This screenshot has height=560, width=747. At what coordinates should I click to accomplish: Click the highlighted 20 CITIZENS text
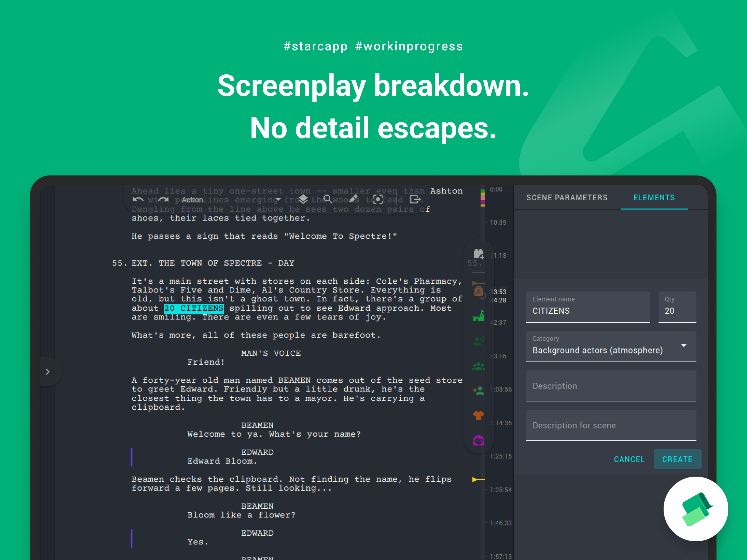pyautogui.click(x=194, y=308)
